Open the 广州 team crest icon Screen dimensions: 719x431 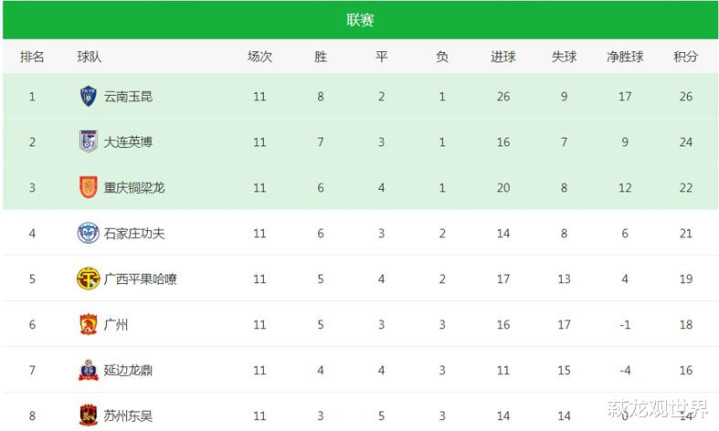(x=88, y=324)
